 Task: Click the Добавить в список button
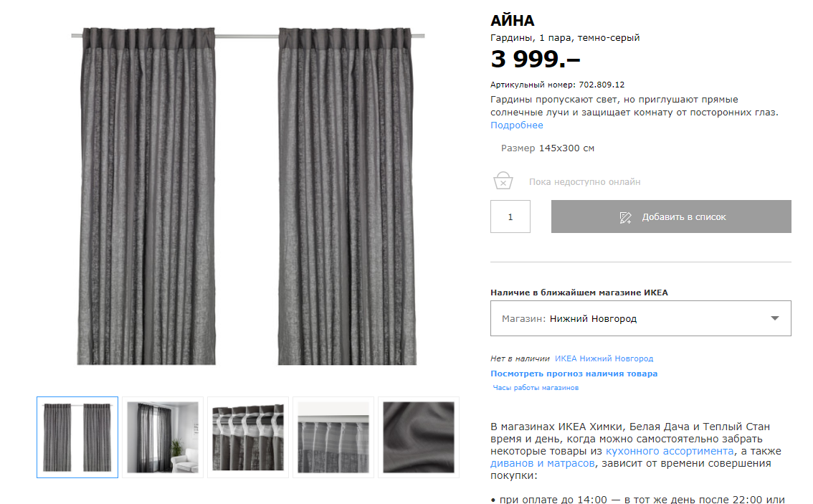tap(671, 217)
